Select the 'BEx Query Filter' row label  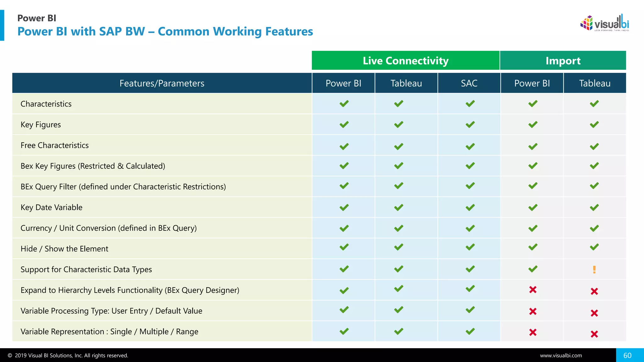tap(123, 187)
